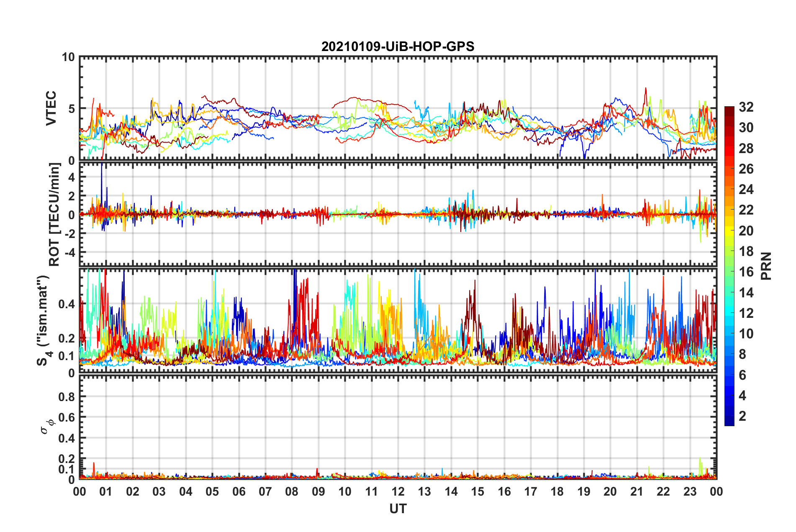796x532 pixels.
Task: Click colorbar tick label 28
Action: pyautogui.click(x=746, y=148)
